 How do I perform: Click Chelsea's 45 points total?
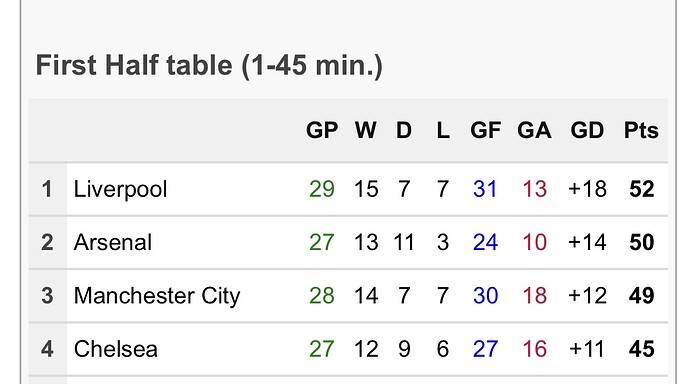click(x=642, y=349)
